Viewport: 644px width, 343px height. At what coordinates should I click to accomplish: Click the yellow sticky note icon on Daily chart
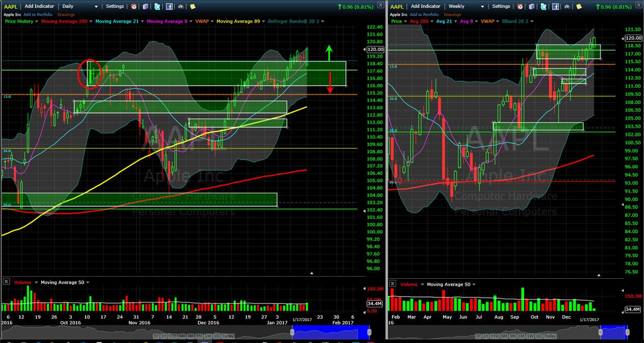click(193, 7)
